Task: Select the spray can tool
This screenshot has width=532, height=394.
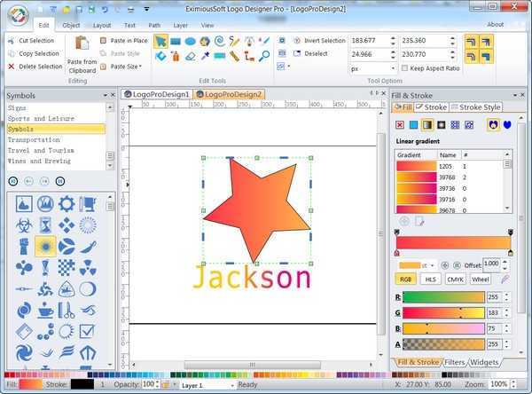Action: 176,56
